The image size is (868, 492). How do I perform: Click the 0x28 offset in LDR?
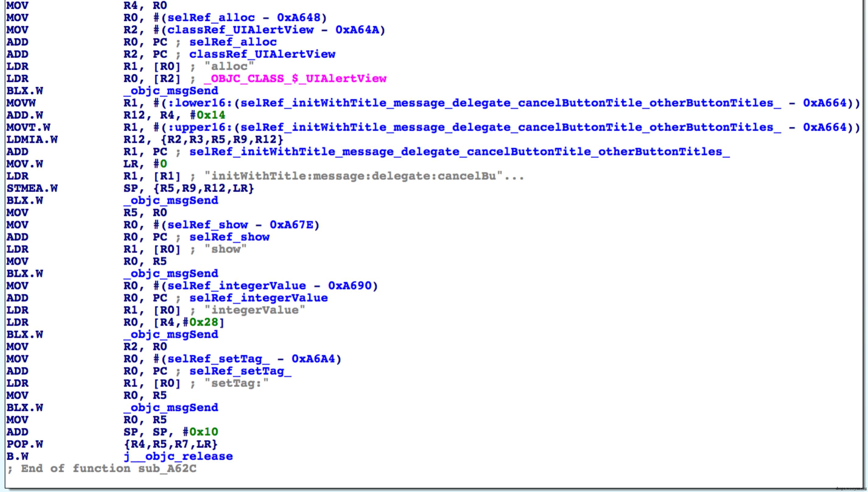pyautogui.click(x=204, y=322)
